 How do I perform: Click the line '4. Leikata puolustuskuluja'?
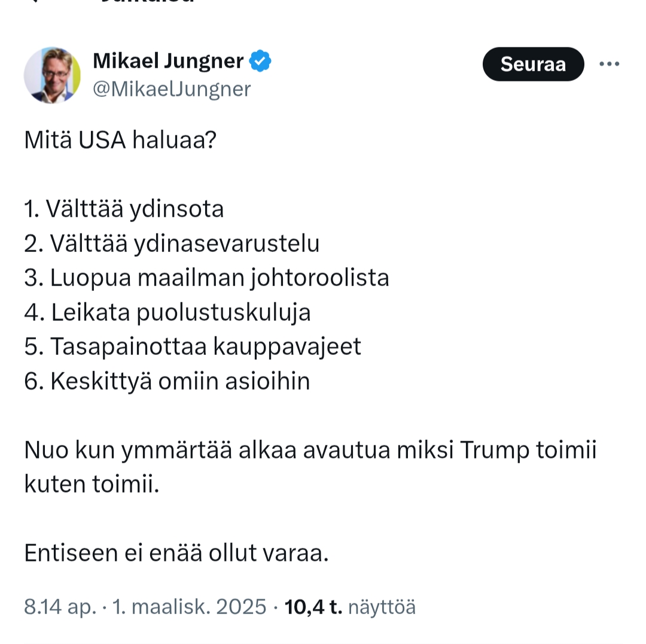167,312
